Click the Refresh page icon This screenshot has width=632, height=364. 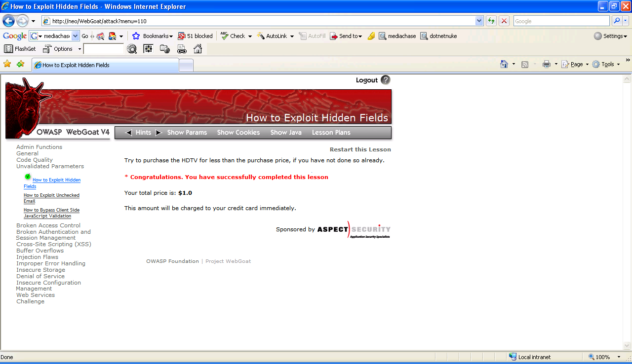point(491,21)
